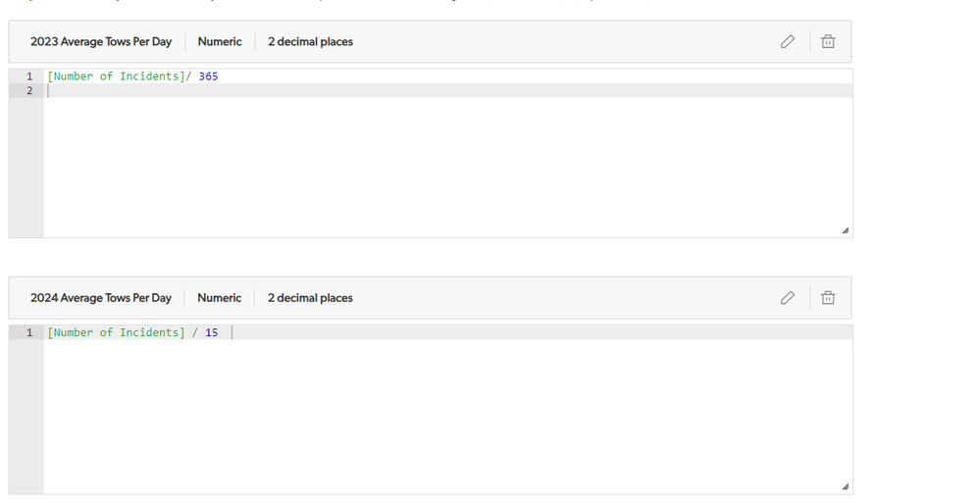Click the 365 value in 2023 formula
Screen dimensions: 980x503
click(x=208, y=76)
